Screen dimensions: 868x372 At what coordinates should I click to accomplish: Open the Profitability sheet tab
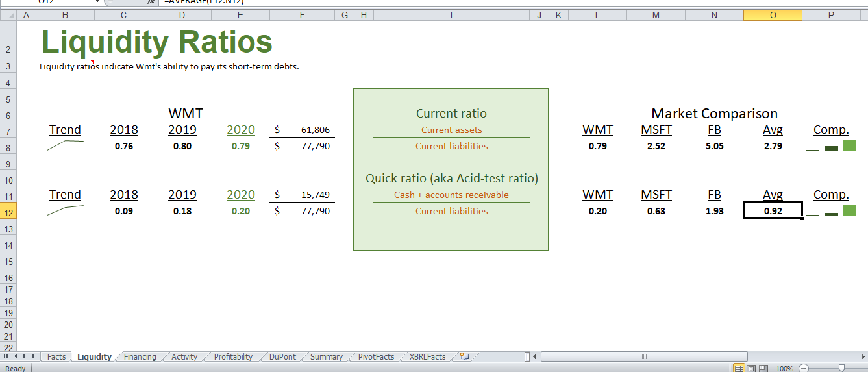pyautogui.click(x=233, y=356)
